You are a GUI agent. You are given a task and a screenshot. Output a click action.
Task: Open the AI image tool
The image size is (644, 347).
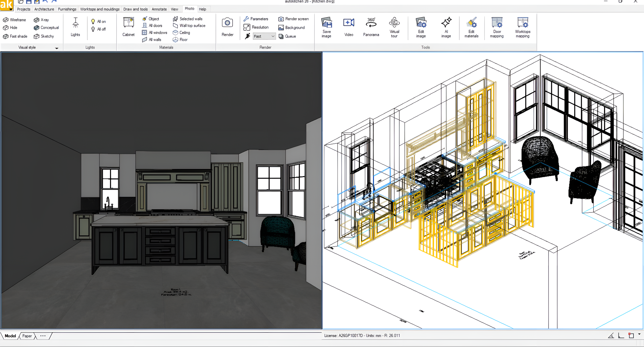tap(446, 27)
